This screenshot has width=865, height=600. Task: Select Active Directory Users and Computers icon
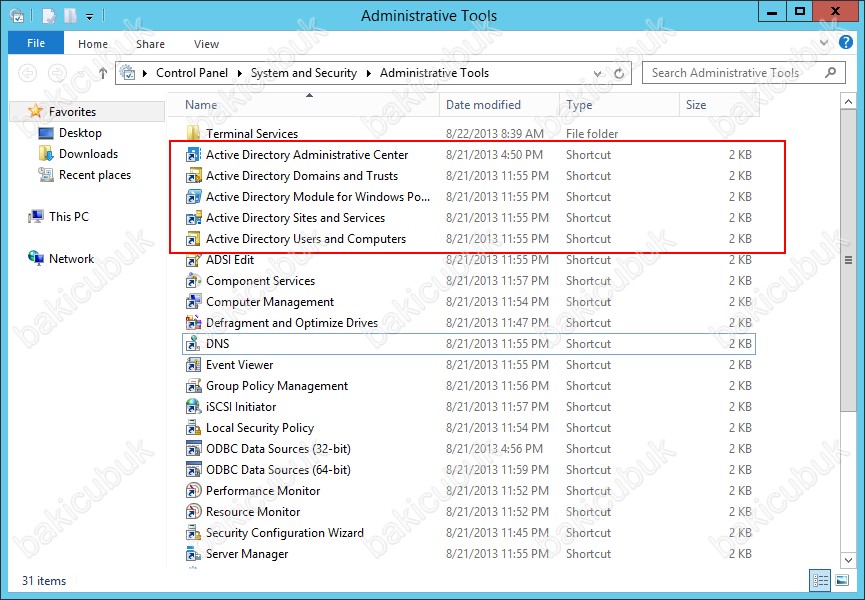click(193, 239)
